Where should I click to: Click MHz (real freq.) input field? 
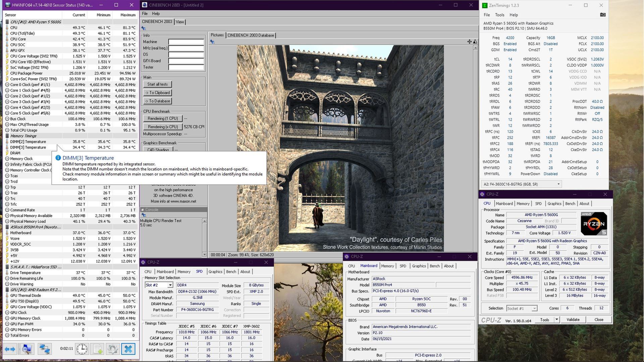pos(186,48)
